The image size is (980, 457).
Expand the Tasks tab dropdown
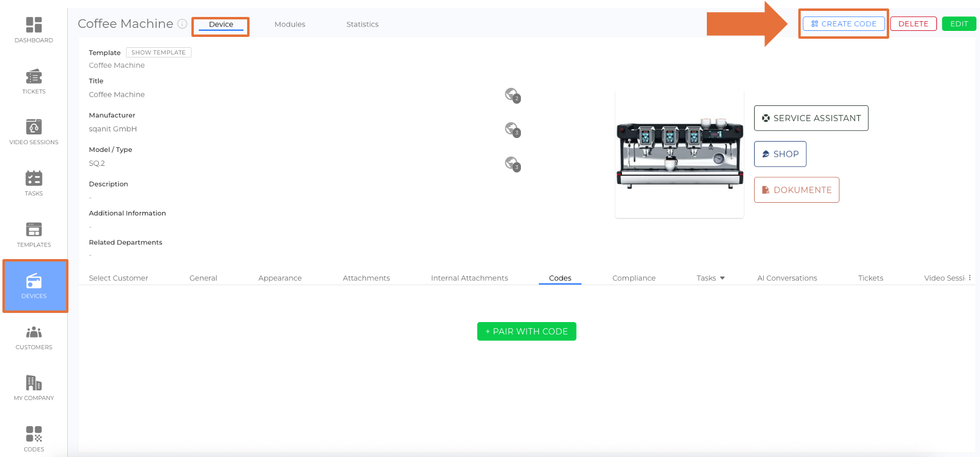[x=722, y=278]
